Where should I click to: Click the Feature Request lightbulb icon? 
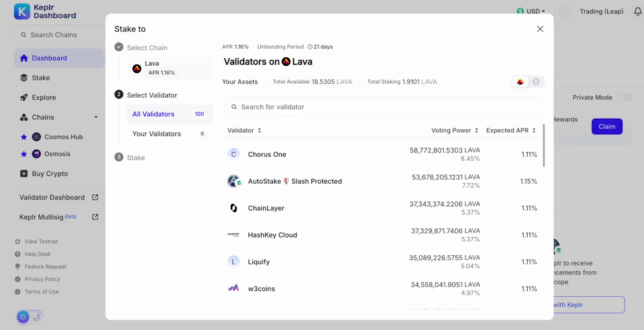pos(18,266)
